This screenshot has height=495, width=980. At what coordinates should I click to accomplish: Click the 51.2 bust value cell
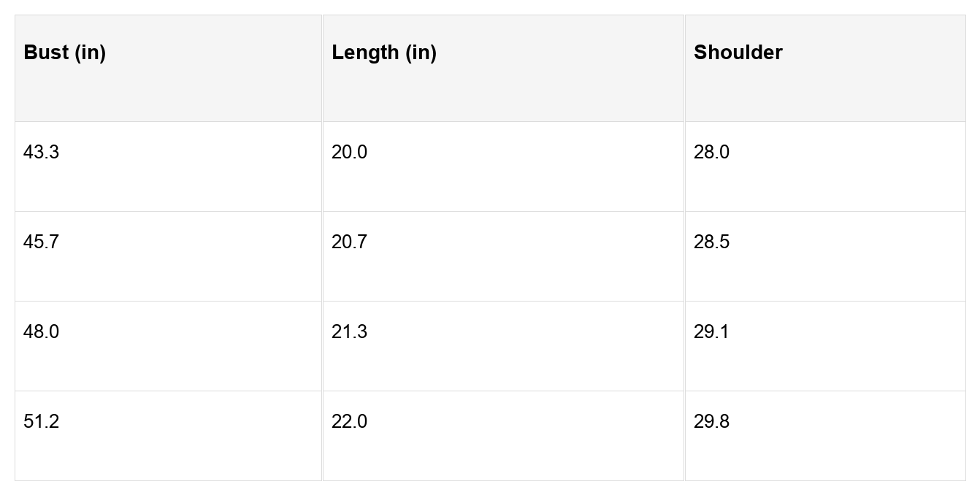[42, 422]
